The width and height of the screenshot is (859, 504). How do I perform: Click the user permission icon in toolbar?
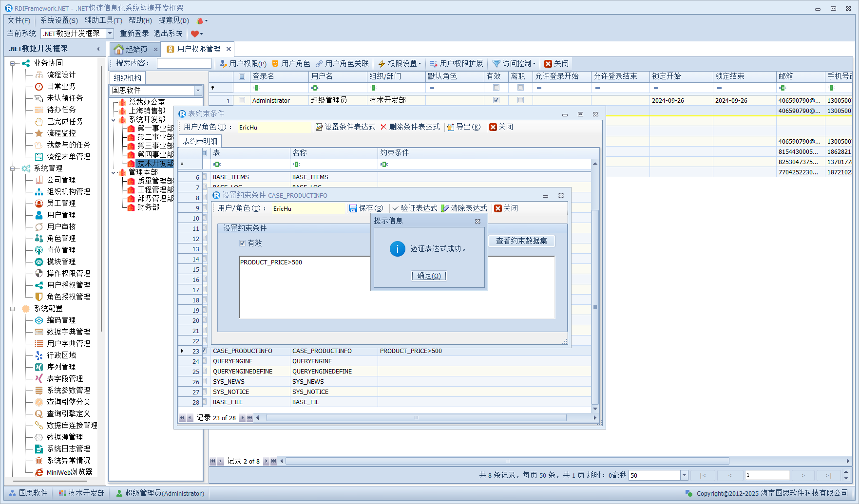[223, 64]
